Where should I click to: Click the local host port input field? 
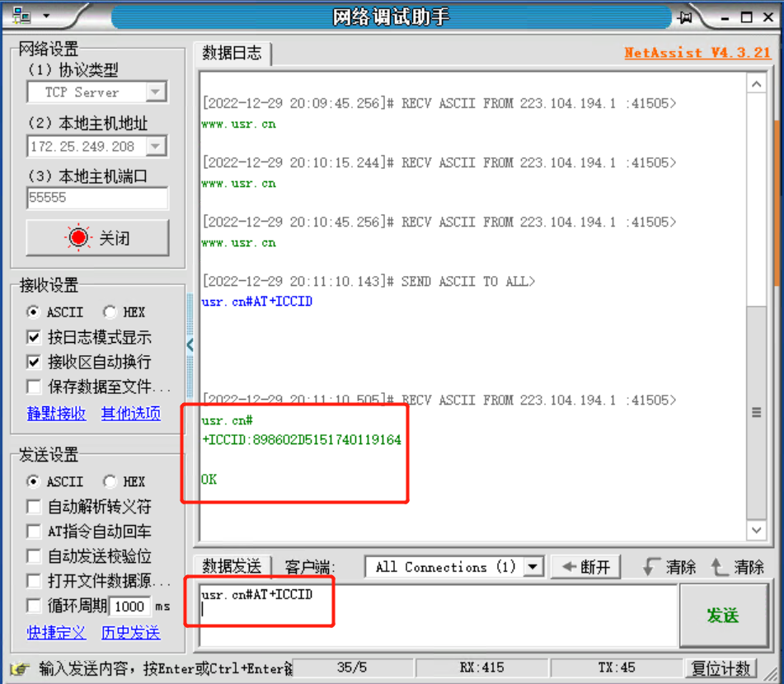pyautogui.click(x=96, y=198)
